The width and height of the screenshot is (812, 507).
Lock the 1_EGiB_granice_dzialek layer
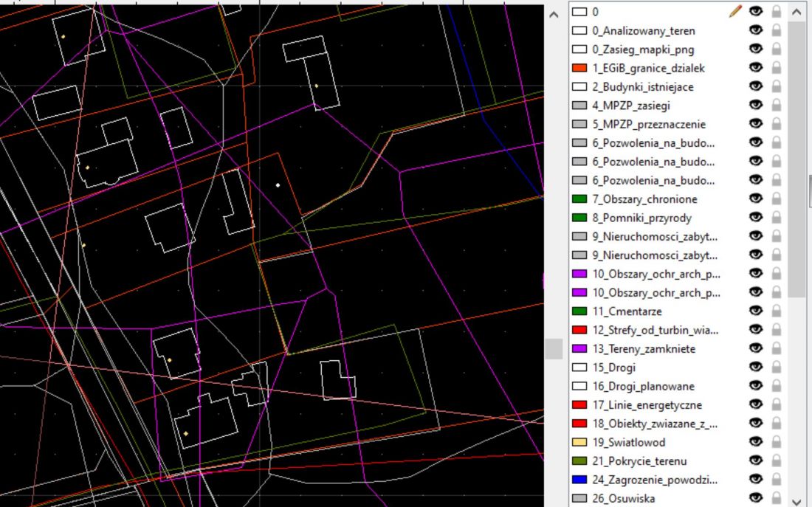pyautogui.click(x=777, y=68)
